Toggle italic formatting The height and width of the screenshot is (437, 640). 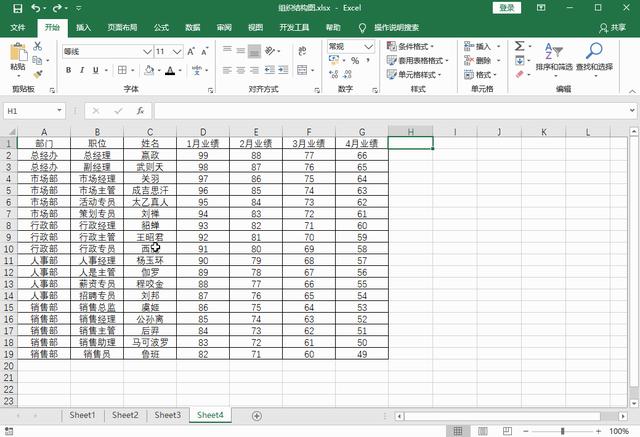point(82,70)
